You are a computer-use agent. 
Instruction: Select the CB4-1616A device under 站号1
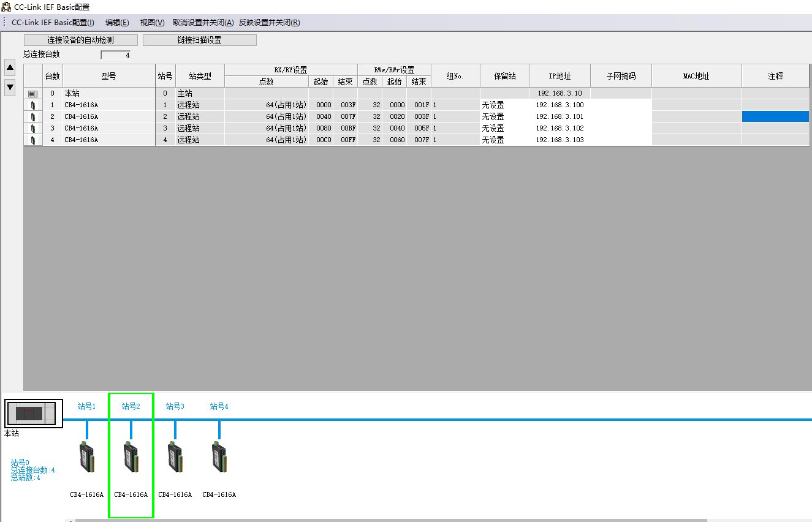86,457
